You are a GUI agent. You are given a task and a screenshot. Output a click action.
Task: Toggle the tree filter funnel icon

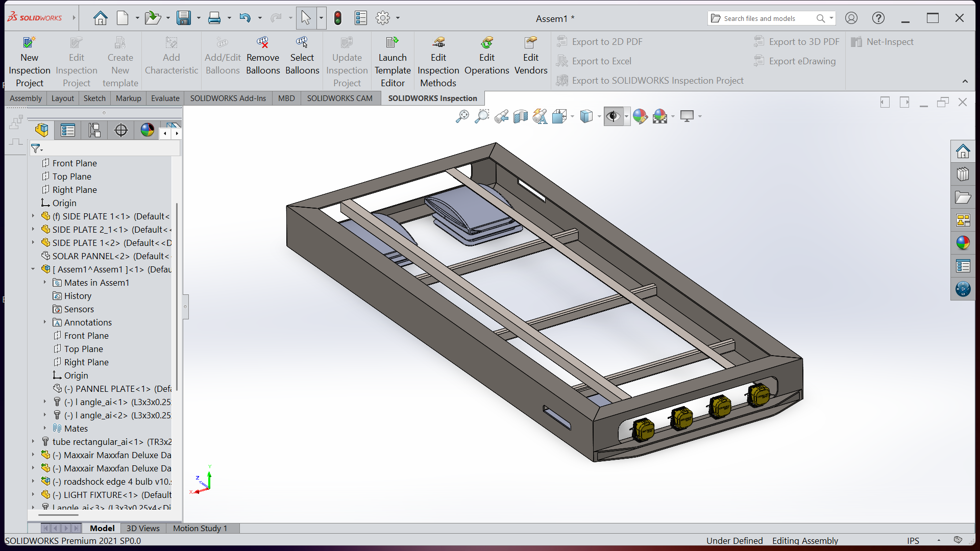point(36,148)
